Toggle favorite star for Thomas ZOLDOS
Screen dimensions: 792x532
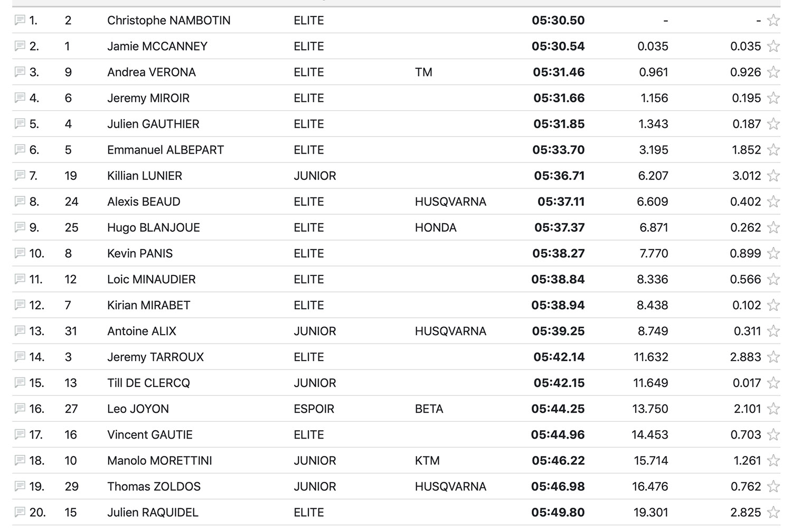click(774, 486)
